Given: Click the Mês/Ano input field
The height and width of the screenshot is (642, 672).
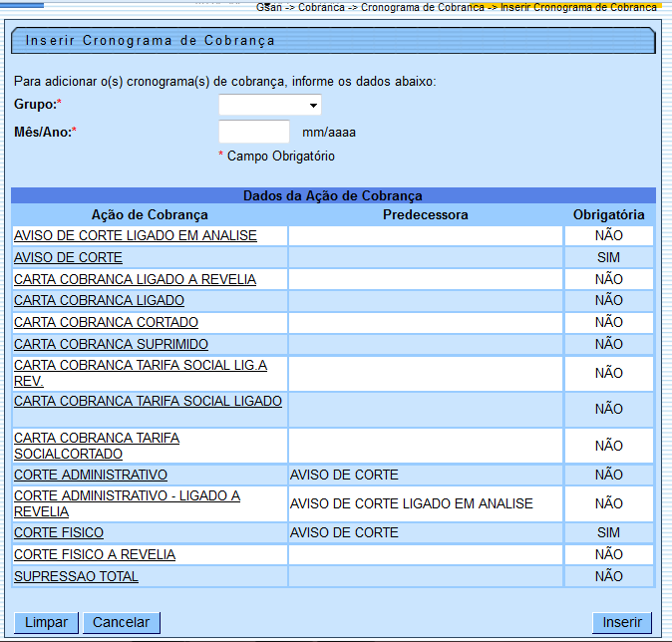Looking at the screenshot, I should click(x=253, y=132).
